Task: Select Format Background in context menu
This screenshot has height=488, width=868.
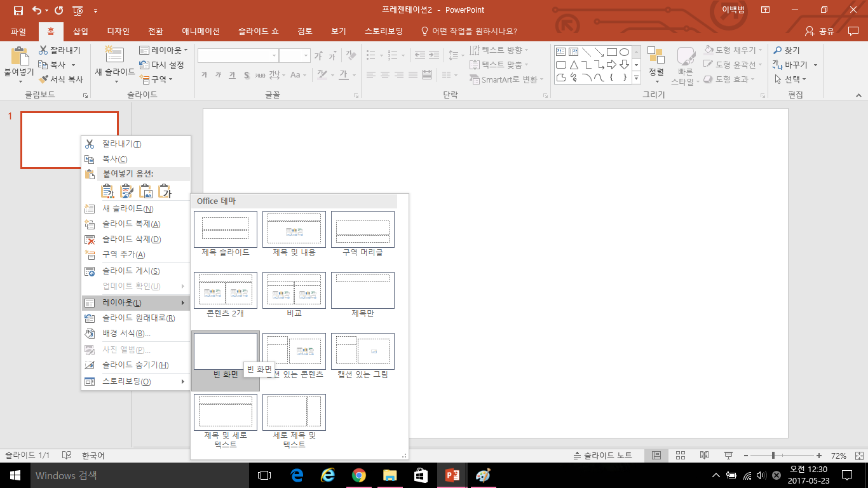Action: (x=135, y=333)
